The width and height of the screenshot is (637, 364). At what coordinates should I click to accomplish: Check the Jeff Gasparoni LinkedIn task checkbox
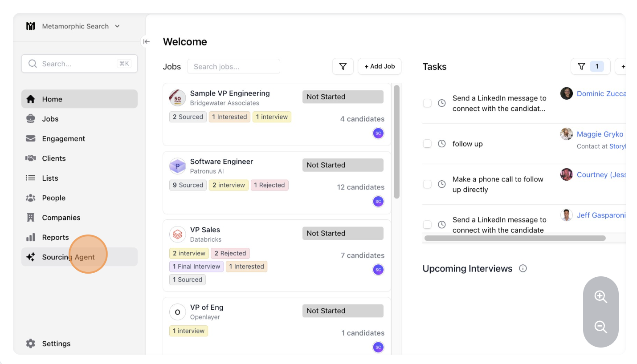(x=427, y=225)
